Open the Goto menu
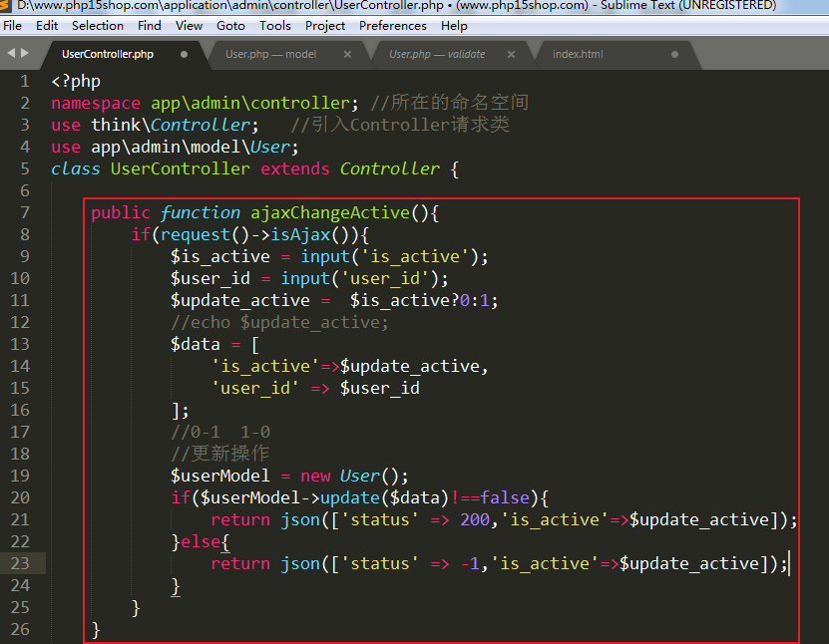 coord(230,26)
